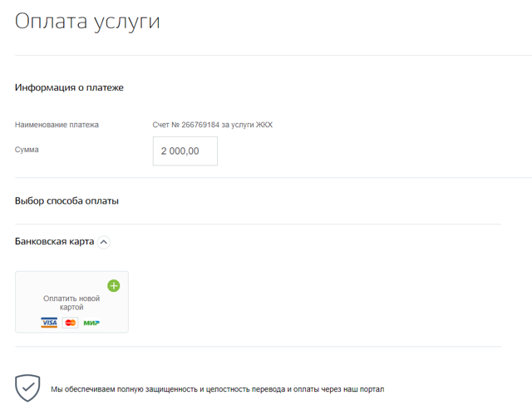Click the Сумма label

pos(27,150)
